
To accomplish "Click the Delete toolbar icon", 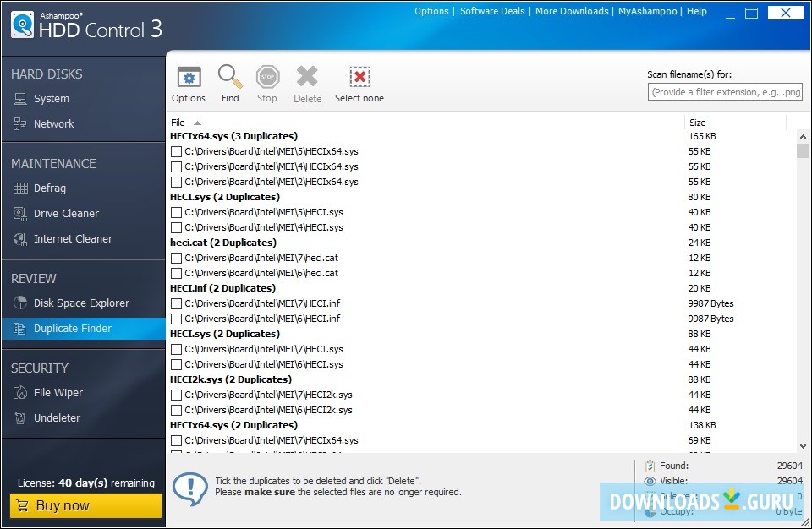I will coord(307,82).
